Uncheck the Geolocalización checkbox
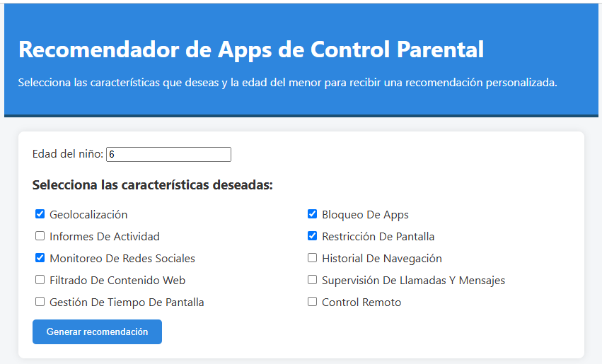The image size is (602, 364). 40,214
